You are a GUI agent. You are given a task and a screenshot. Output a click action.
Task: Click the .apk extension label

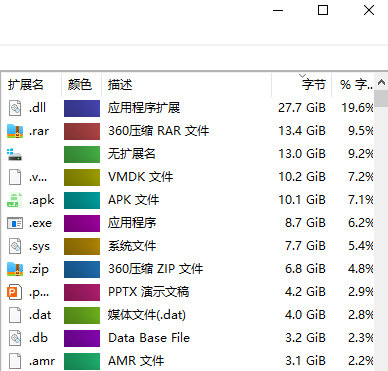coord(41,201)
